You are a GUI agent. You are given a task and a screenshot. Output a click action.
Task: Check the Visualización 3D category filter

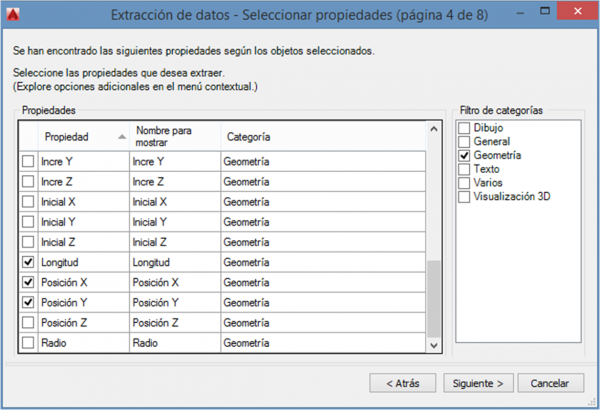tap(464, 197)
